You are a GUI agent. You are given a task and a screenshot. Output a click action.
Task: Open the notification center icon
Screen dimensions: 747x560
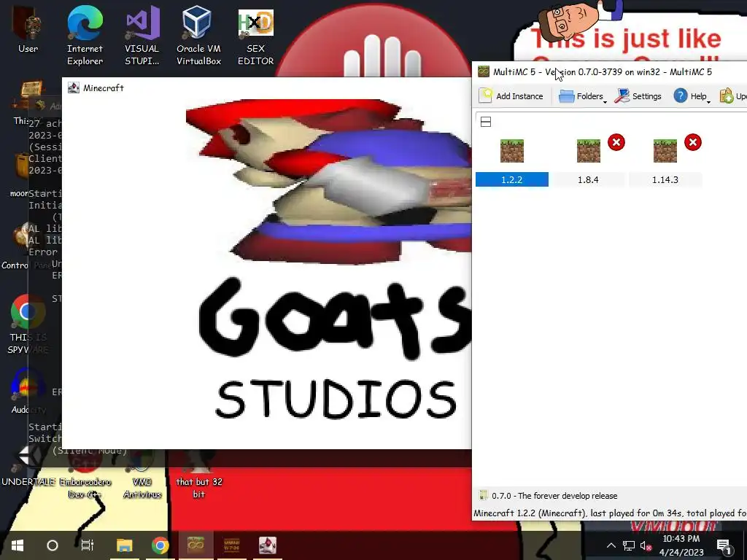[724, 545]
